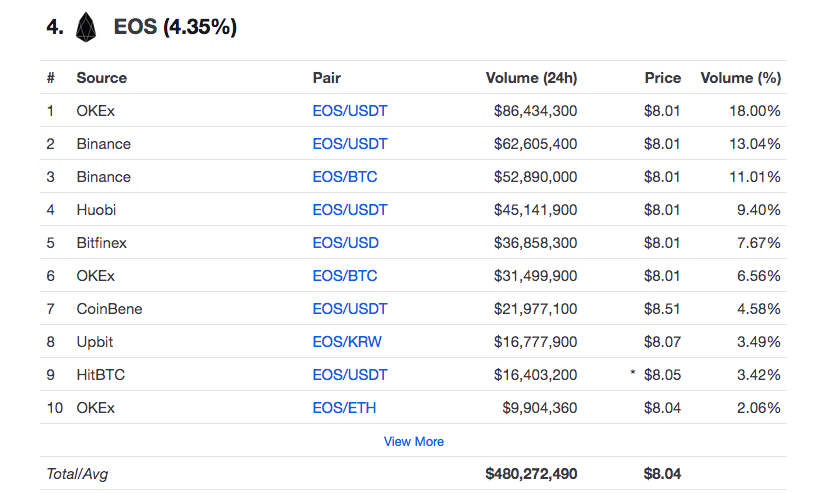The width and height of the screenshot is (840, 493).
Task: Click the 13.04% volume share
Action: [x=755, y=144]
